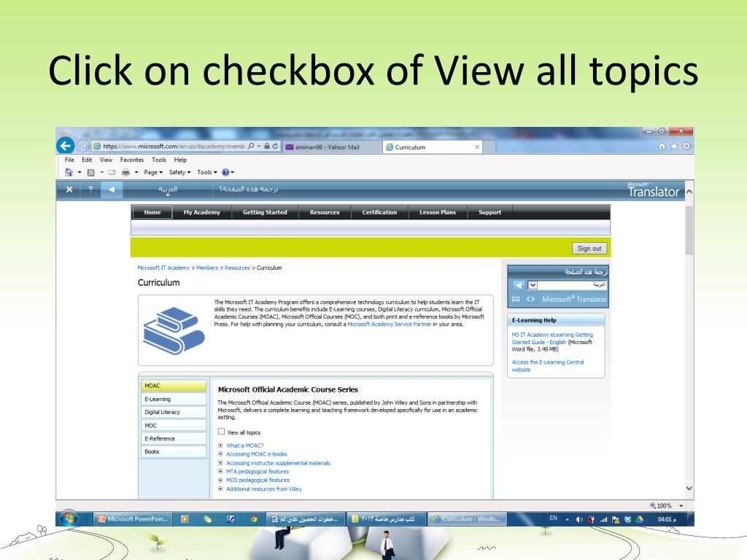Click the volume speaker tray icon
Viewport: 747px width, 560px height.
[578, 519]
